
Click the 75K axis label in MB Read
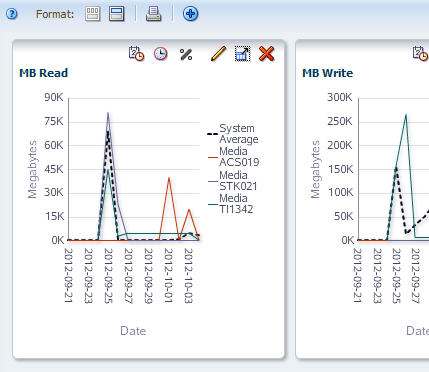tap(54, 121)
